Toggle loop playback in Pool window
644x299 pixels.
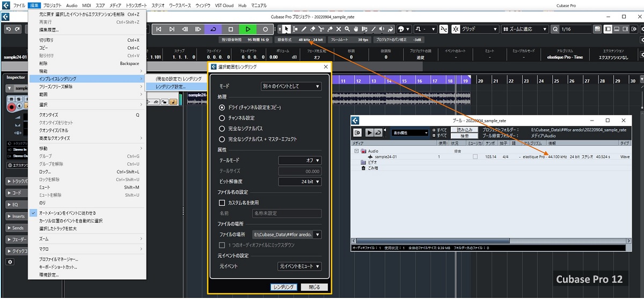click(378, 132)
